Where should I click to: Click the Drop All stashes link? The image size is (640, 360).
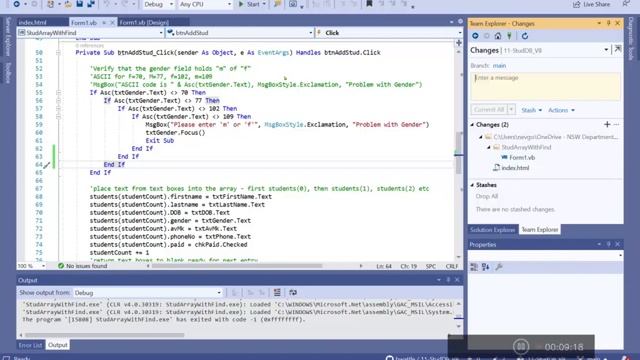(x=487, y=196)
